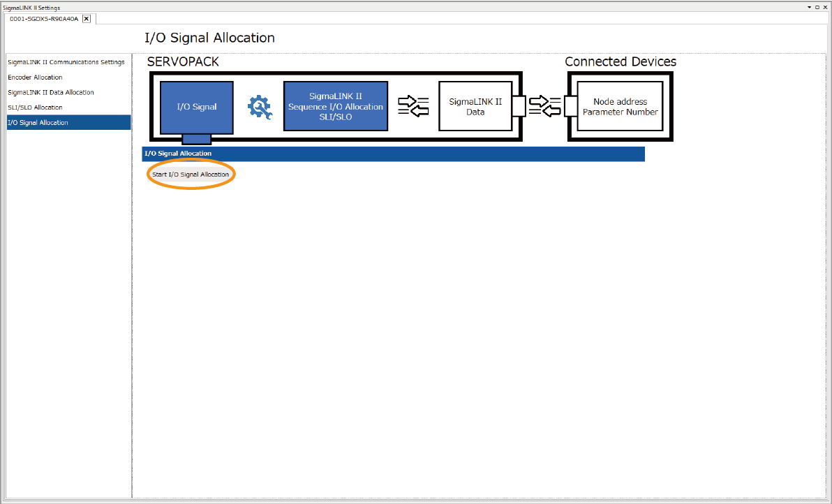Image resolution: width=832 pixels, height=504 pixels.
Task: Open the SLI/SLO Allocation page
Action: coord(35,108)
